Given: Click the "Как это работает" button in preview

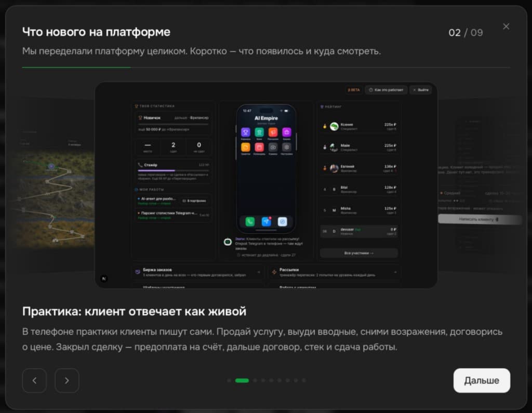Looking at the screenshot, I should pyautogui.click(x=386, y=90).
